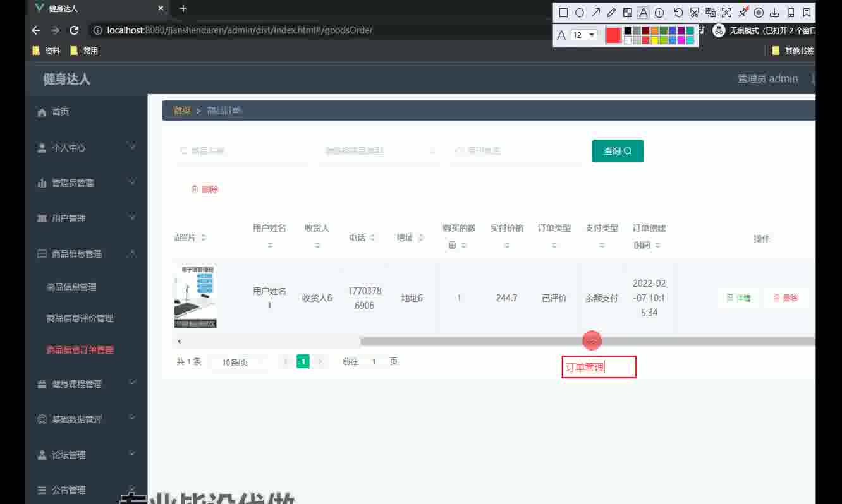Click the text recognition scan icon

(726, 13)
